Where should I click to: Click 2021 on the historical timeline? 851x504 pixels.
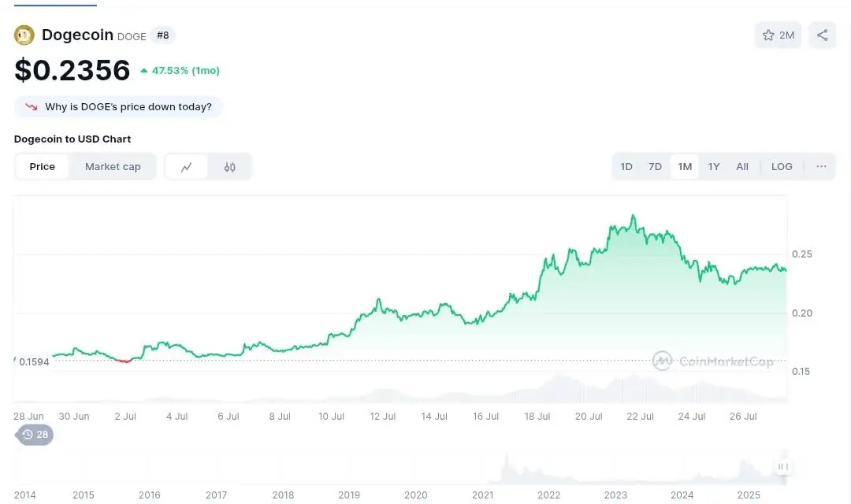pos(483,495)
